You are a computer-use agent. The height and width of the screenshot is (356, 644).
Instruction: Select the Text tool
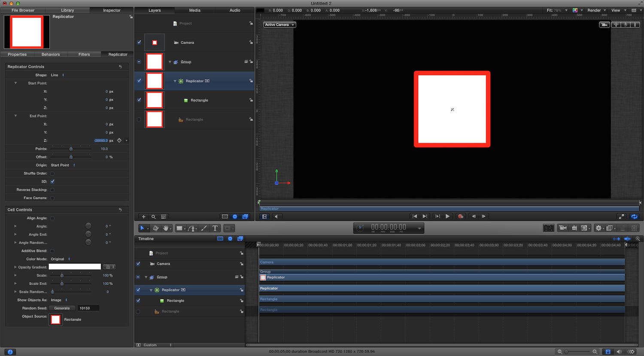pyautogui.click(x=215, y=228)
